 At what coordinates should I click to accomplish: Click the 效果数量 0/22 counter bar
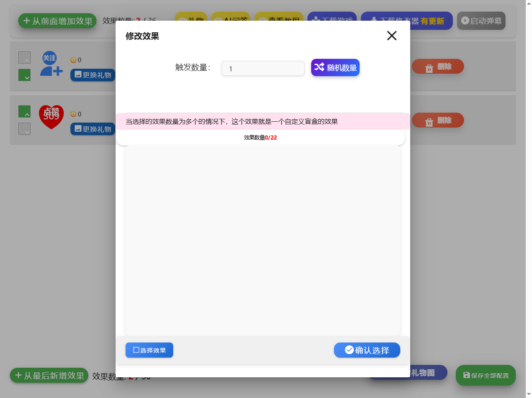click(x=260, y=137)
